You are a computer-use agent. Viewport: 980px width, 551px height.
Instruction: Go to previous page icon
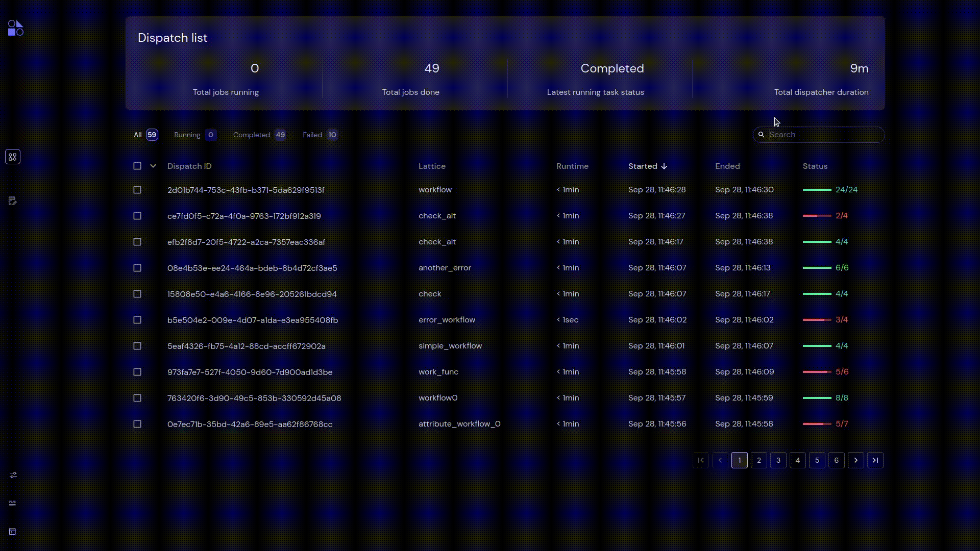click(720, 460)
